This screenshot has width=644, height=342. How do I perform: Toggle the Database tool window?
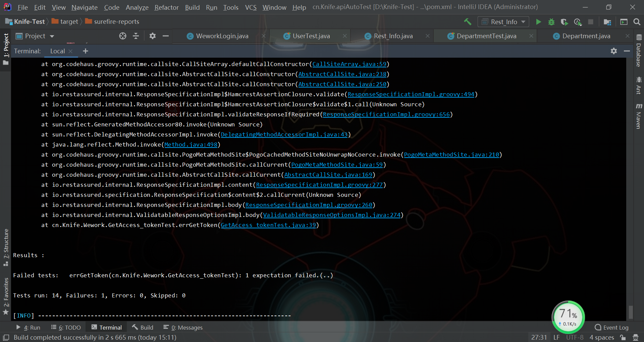639,51
